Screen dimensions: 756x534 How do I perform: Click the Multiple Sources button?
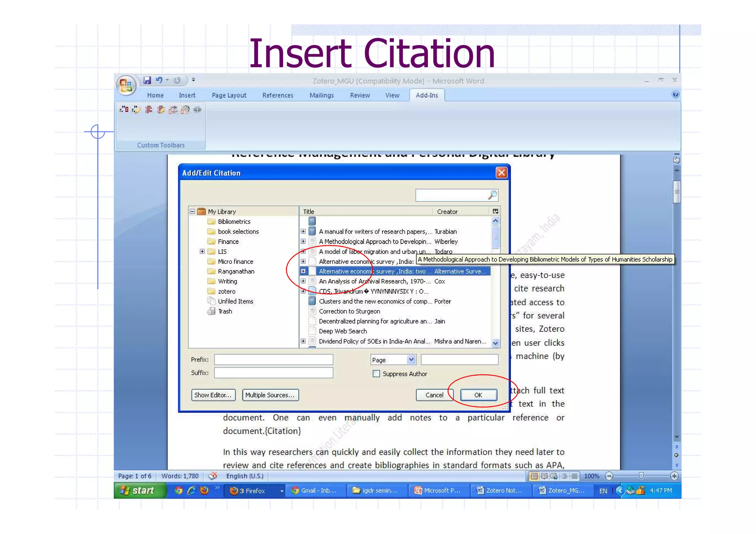coord(270,395)
